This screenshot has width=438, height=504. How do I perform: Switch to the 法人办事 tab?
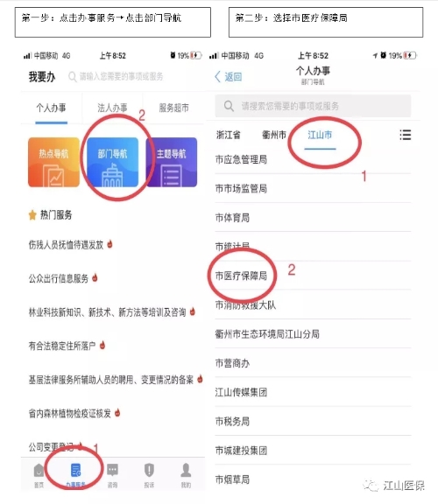tap(112, 108)
